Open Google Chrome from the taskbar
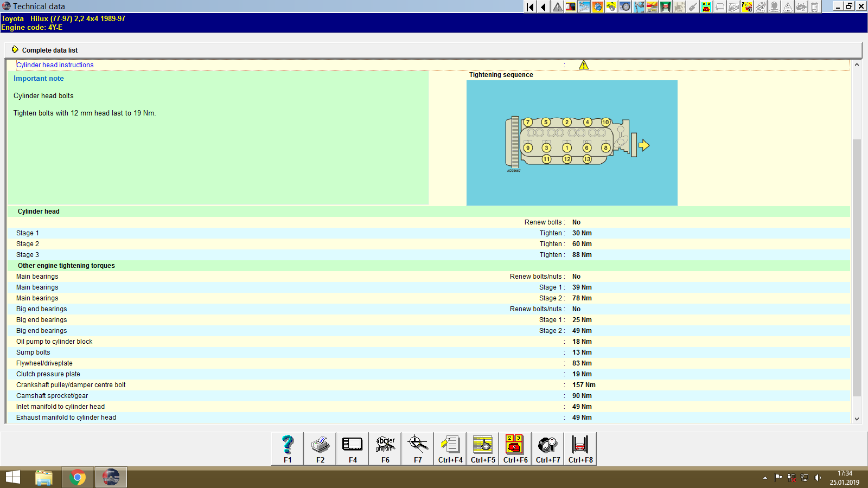This screenshot has width=868, height=488. (x=77, y=477)
